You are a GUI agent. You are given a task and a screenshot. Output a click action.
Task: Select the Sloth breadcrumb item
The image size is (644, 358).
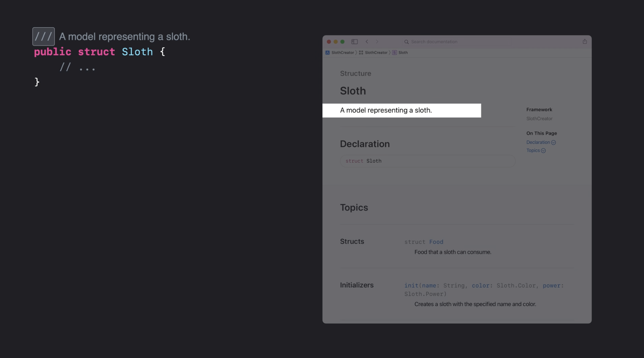403,53
